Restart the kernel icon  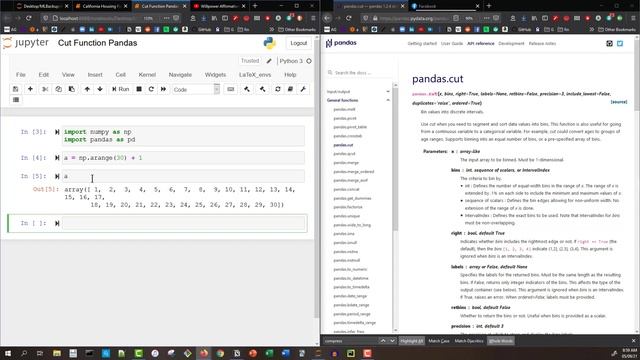(151, 89)
